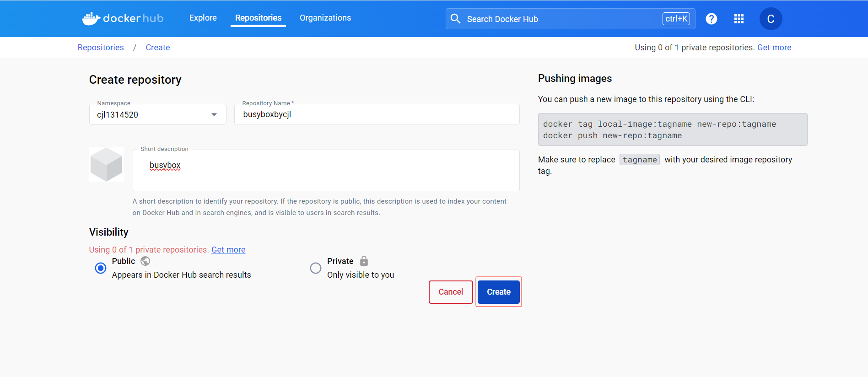The image size is (868, 377).
Task: Click the search magnifier icon
Action: point(455,18)
